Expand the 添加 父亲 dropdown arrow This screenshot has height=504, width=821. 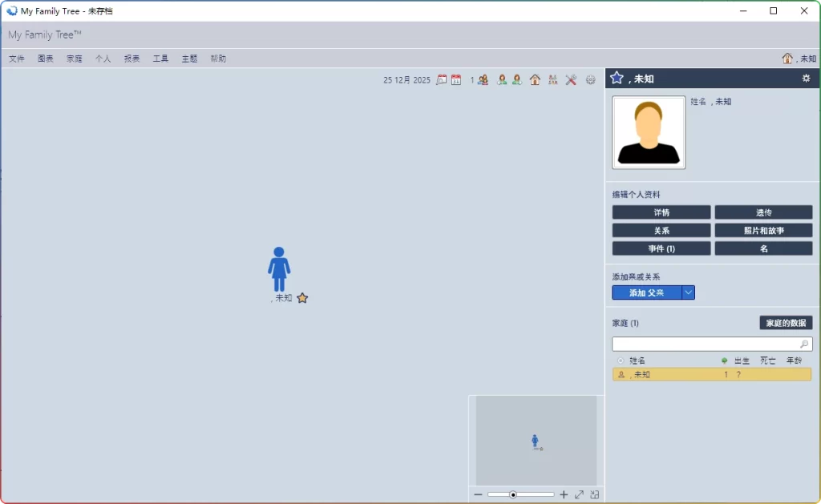coord(688,292)
